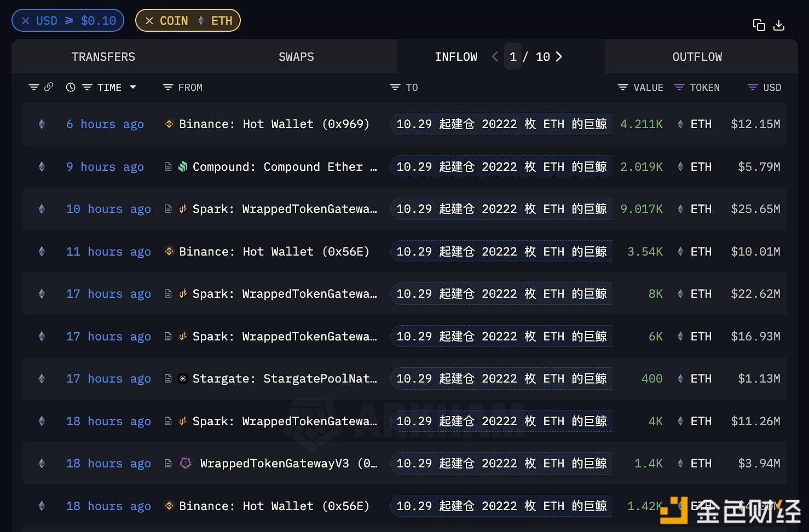Expand the TIME sort dropdown arrow
Image resolution: width=809 pixels, height=532 pixels.
(x=133, y=88)
